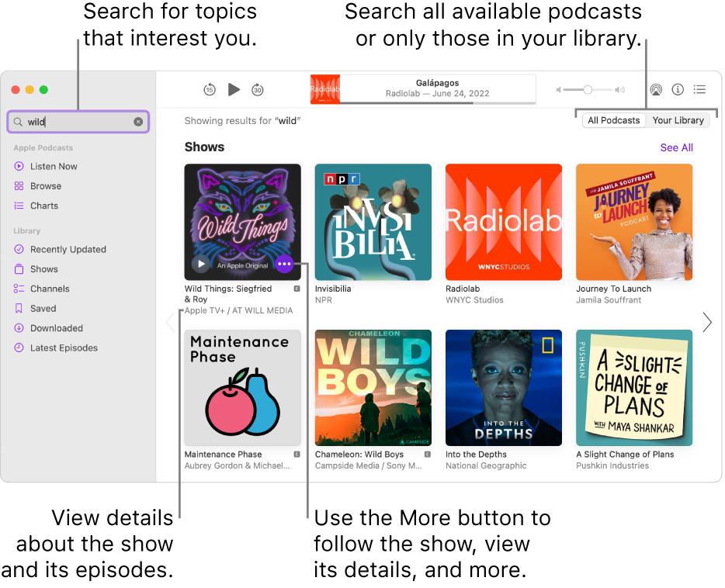The height and width of the screenshot is (588, 725).
Task: Click the Wild Things: Siegfried & Roy title
Action: 228,294
